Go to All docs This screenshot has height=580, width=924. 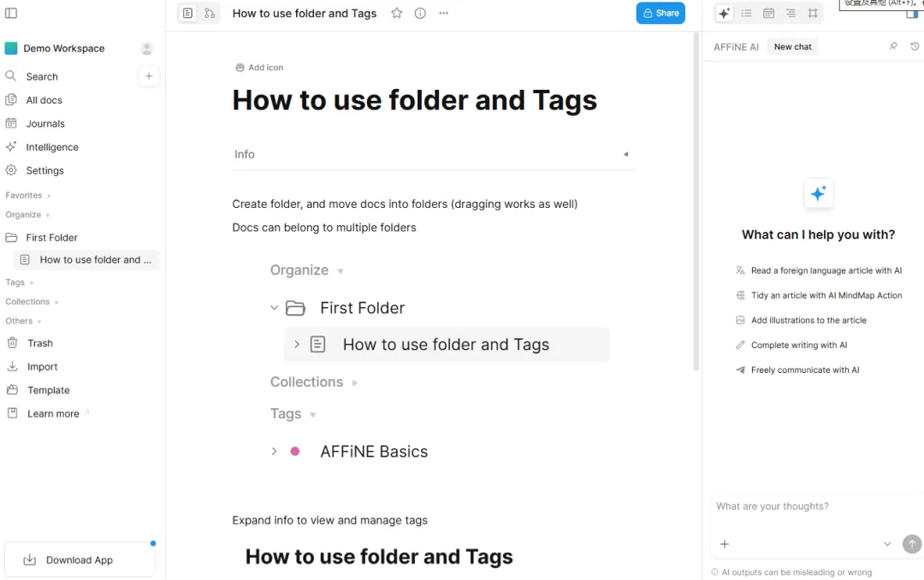point(44,100)
